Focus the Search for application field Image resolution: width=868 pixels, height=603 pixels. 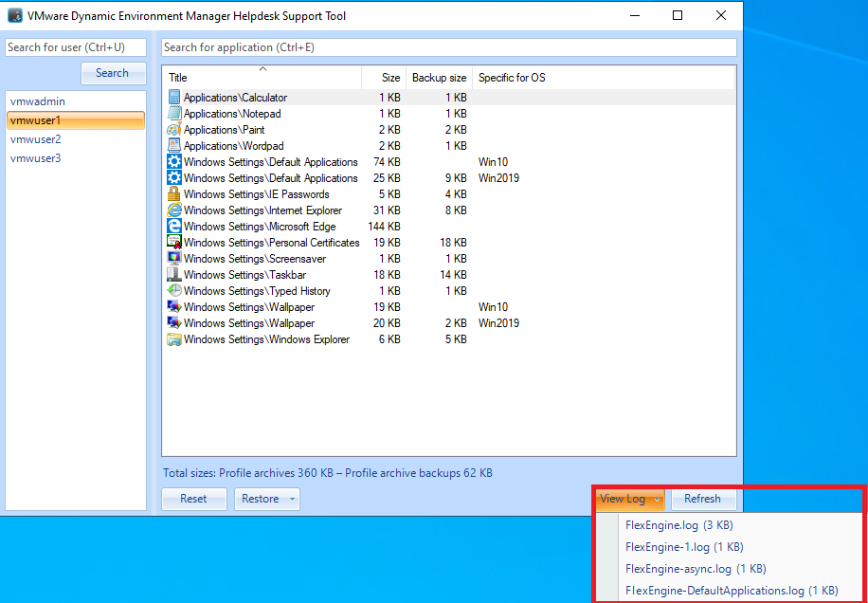(448, 47)
